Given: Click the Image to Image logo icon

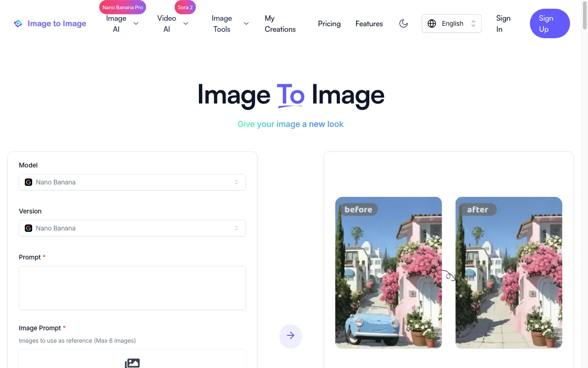Looking at the screenshot, I should coord(18,23).
